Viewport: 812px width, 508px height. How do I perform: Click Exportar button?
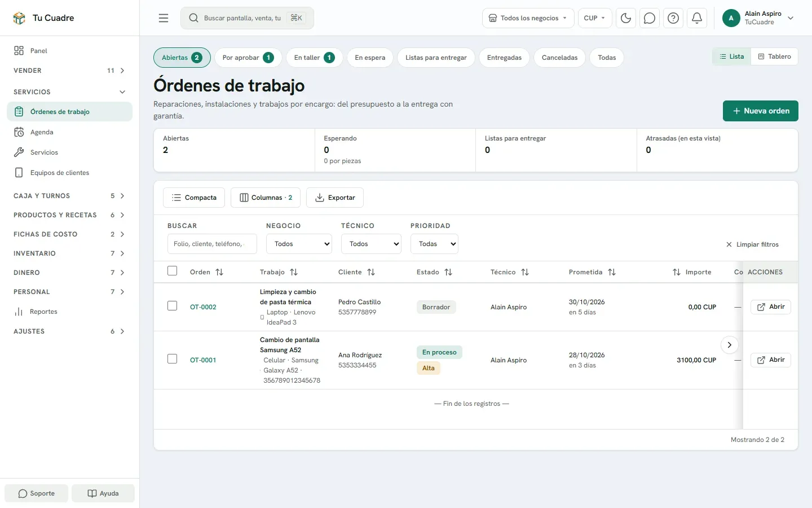point(335,198)
